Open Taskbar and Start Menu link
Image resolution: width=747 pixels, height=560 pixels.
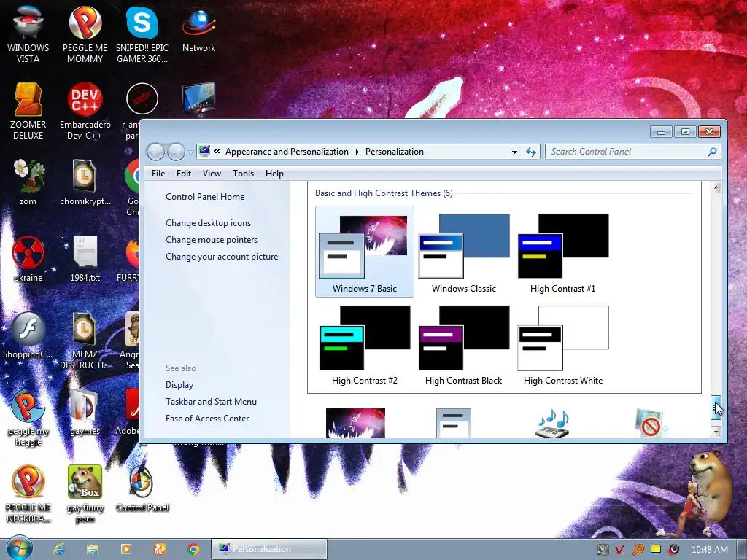211,402
